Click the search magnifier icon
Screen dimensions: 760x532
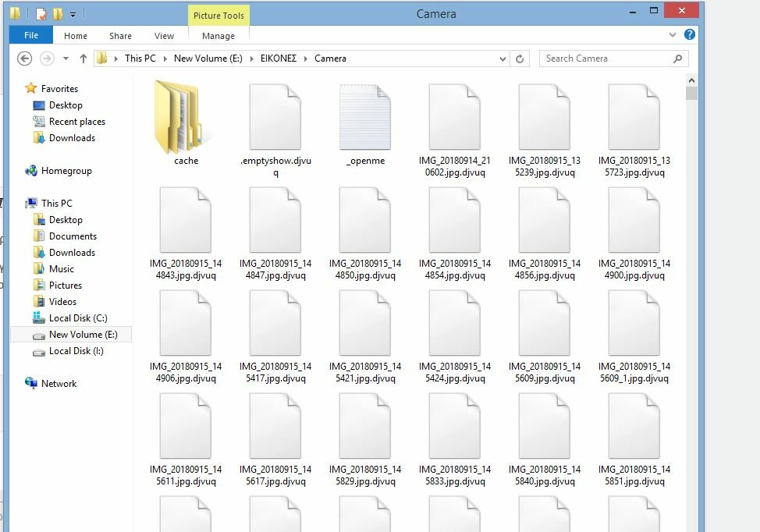click(677, 59)
